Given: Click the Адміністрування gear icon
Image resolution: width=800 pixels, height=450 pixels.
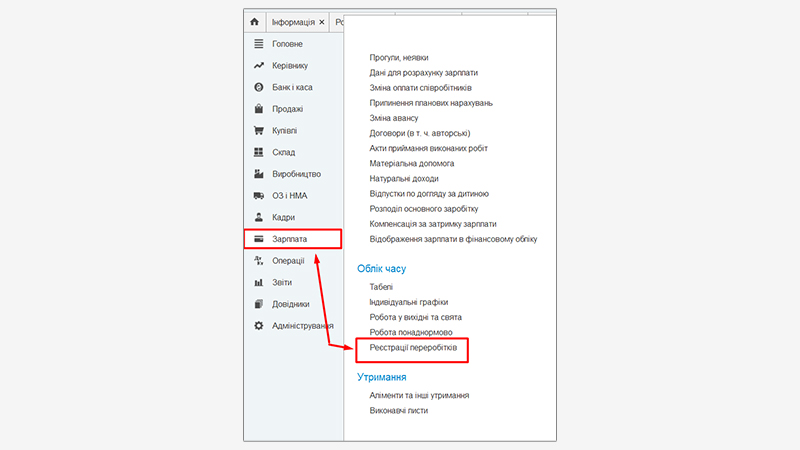Looking at the screenshot, I should (258, 326).
